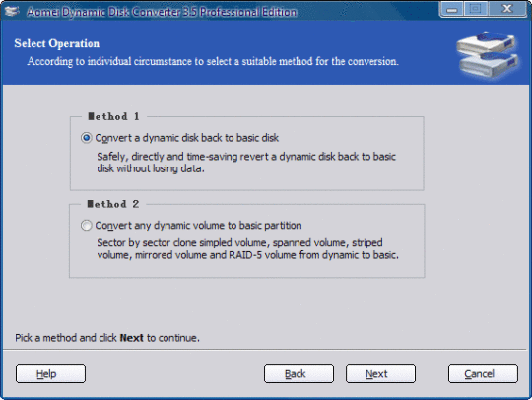The height and width of the screenshot is (400, 532).
Task: Cancel the conversion wizard
Action: [483, 373]
